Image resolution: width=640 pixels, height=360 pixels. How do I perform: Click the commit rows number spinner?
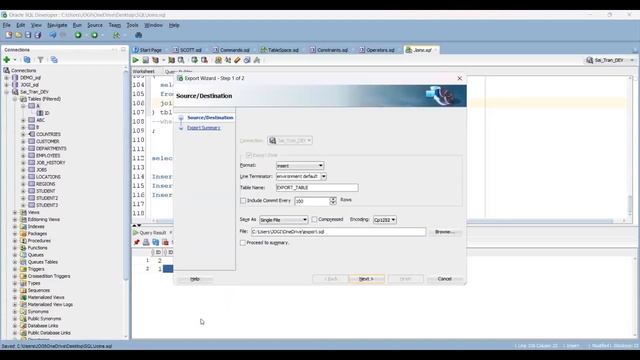(333, 201)
